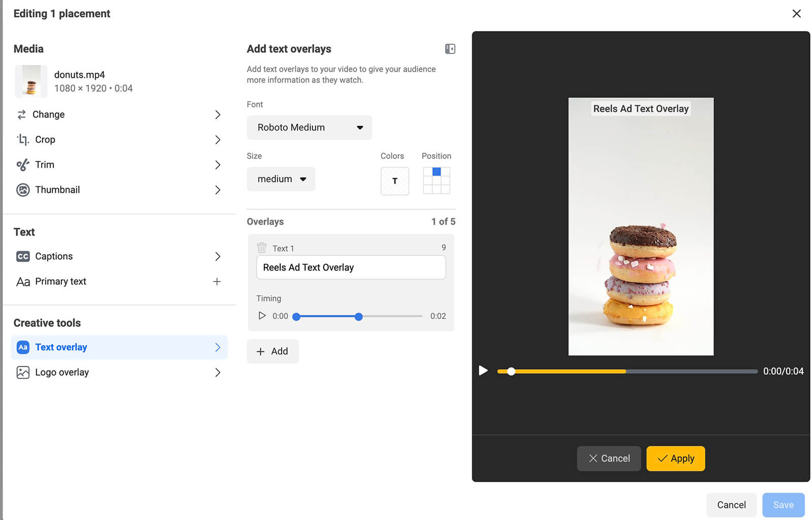The width and height of the screenshot is (812, 520).
Task: Delete Text 1 with the trash icon
Action: click(x=262, y=248)
